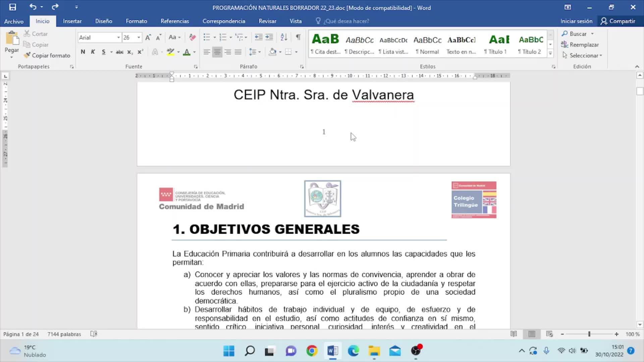Click the increase font size icon
The width and height of the screenshot is (644, 362).
pyautogui.click(x=148, y=37)
